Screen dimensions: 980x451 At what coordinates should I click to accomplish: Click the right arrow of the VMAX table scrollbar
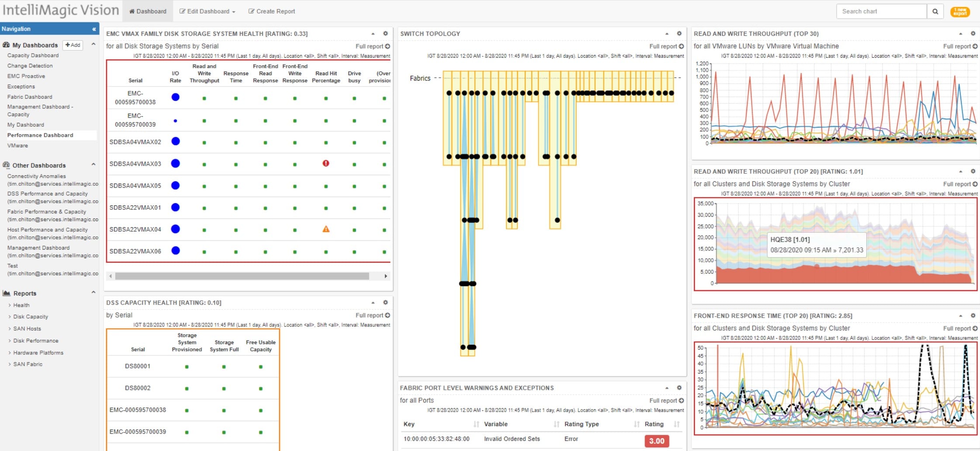point(386,276)
